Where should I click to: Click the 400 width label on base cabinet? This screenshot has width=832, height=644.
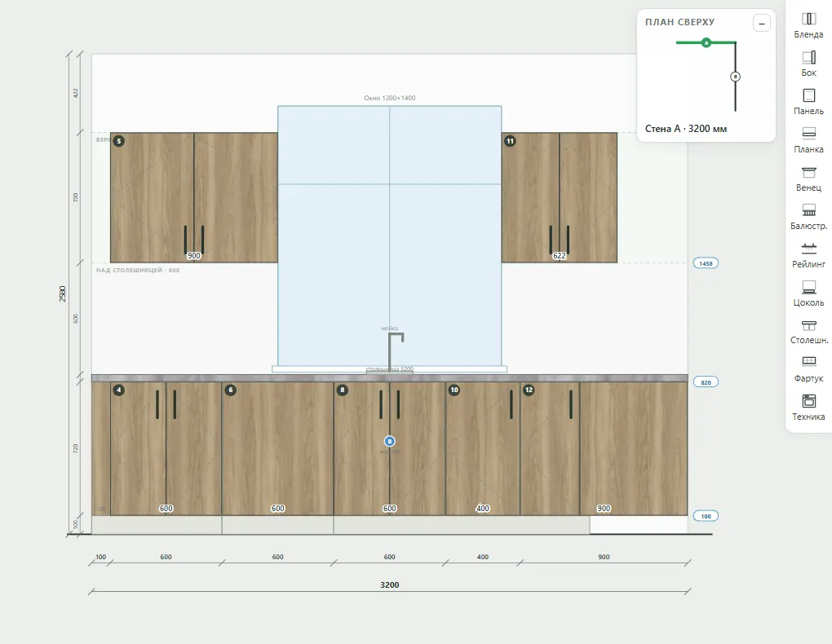(x=482, y=508)
